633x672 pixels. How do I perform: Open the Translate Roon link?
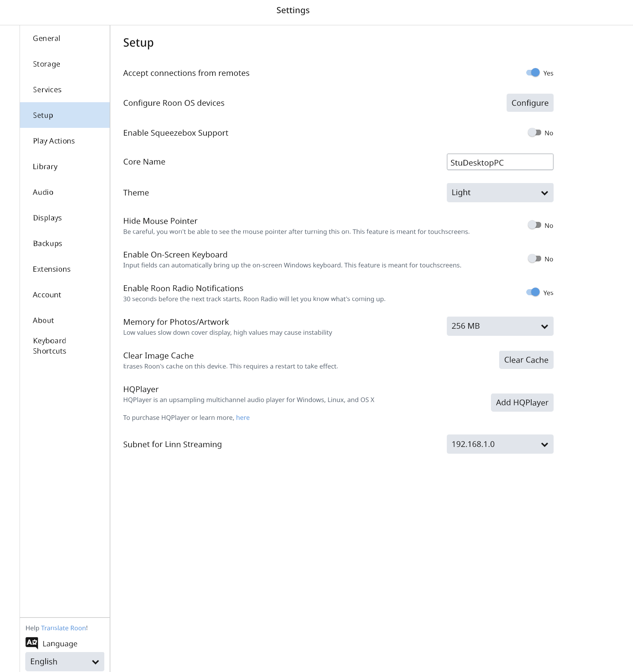(x=63, y=628)
